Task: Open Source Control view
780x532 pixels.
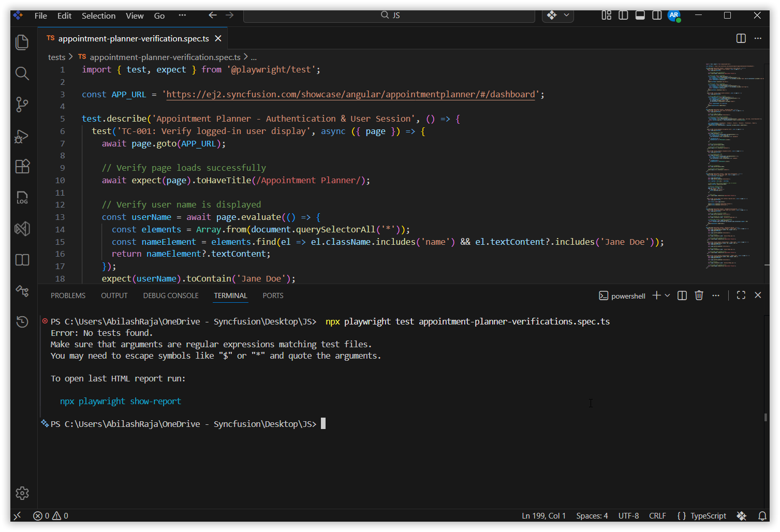Action: (x=22, y=104)
